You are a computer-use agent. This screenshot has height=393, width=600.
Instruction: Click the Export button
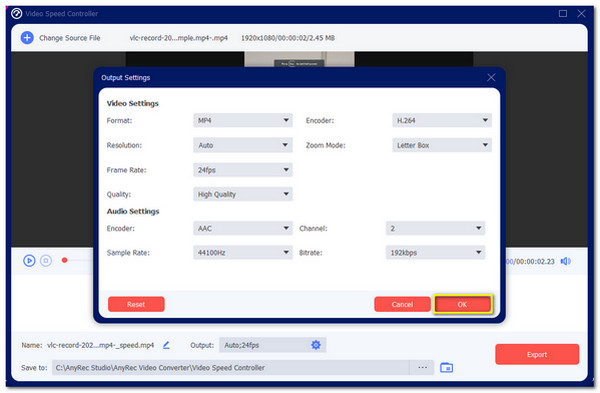tap(537, 354)
